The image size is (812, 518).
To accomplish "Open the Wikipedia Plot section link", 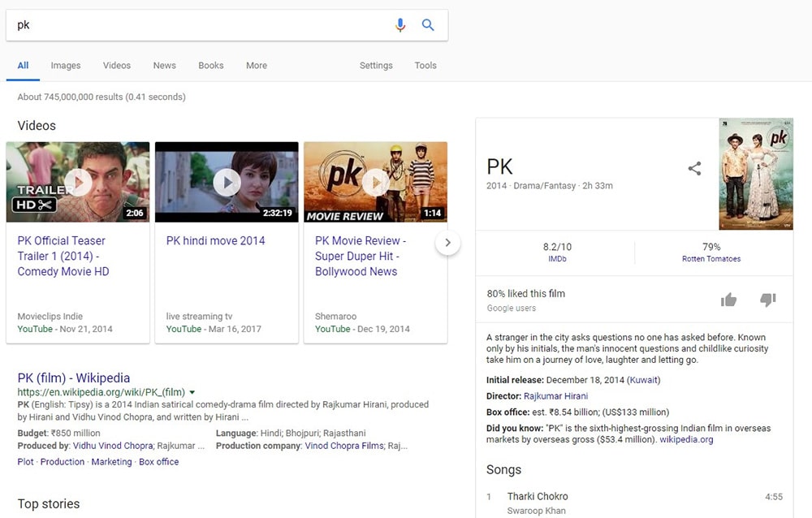I will pyautogui.click(x=25, y=461).
